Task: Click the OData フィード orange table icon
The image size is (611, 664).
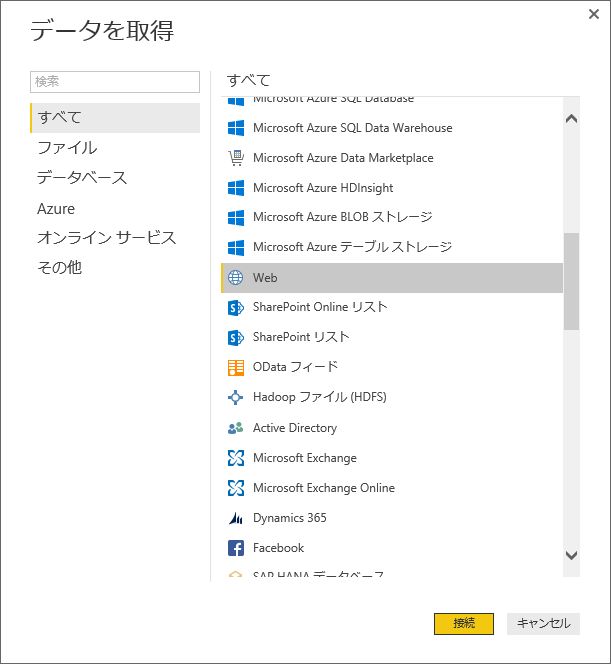Action: point(236,368)
